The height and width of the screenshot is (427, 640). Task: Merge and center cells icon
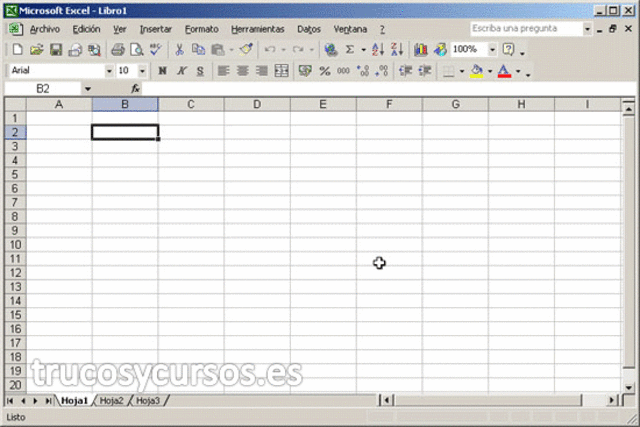(281, 71)
